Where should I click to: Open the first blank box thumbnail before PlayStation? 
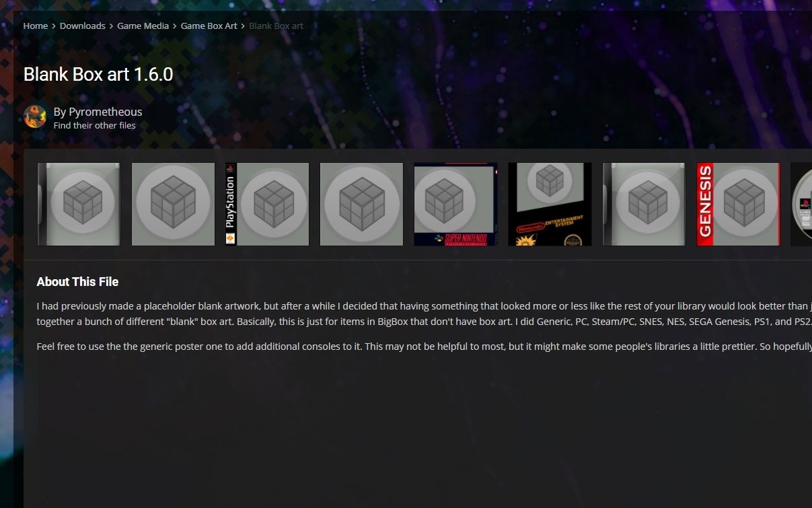pyautogui.click(x=79, y=204)
